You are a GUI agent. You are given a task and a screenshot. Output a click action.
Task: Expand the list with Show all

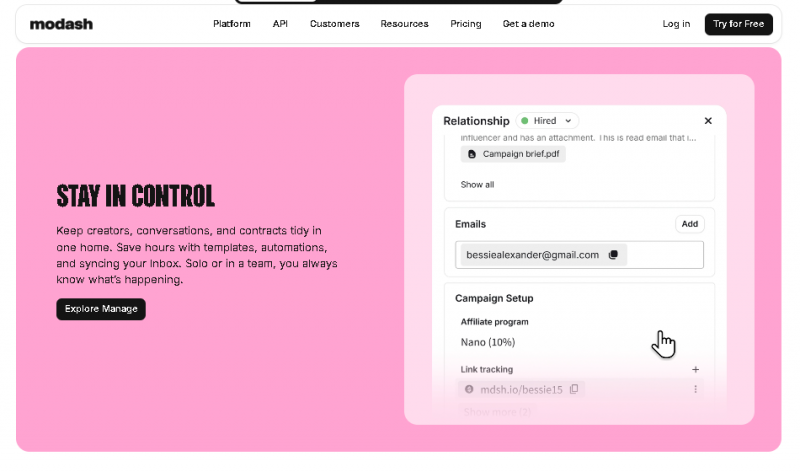477,185
